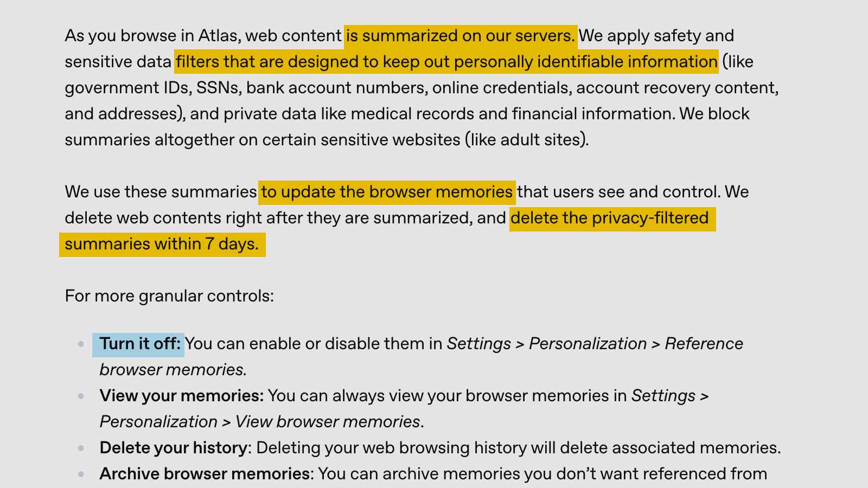The height and width of the screenshot is (488, 868).
Task: Click the bold "View your memories:" label
Action: point(181,396)
